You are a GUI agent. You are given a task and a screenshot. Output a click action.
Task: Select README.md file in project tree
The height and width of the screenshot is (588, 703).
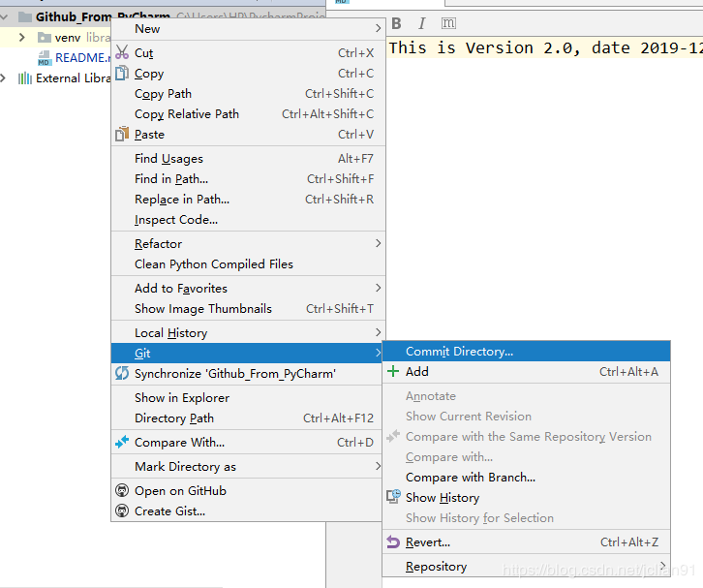[80, 58]
